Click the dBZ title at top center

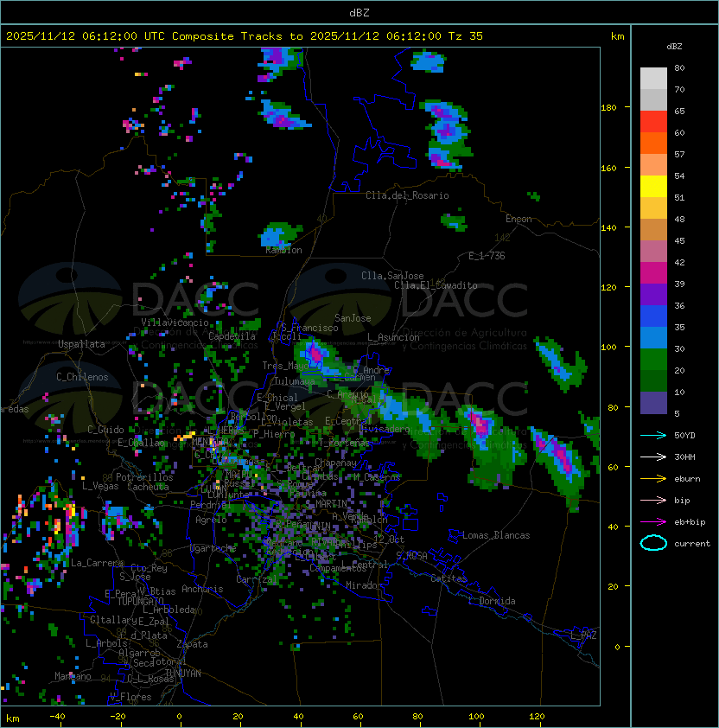[359, 13]
